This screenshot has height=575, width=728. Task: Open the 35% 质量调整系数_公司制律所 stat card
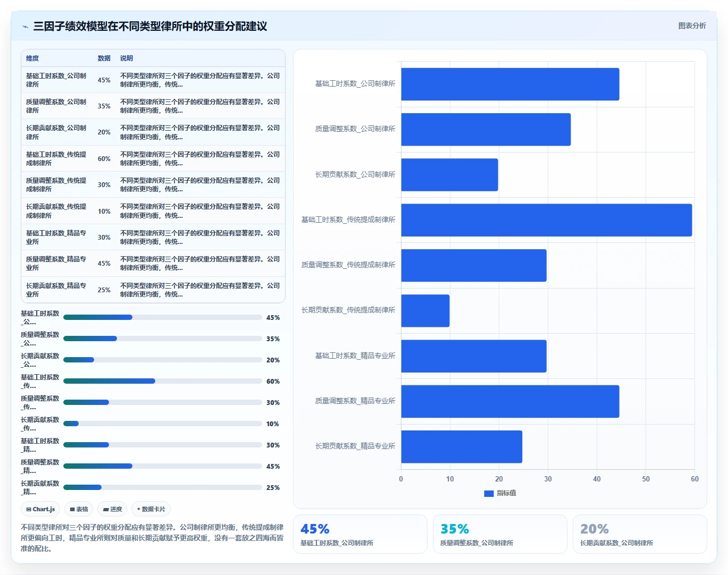pos(500,534)
